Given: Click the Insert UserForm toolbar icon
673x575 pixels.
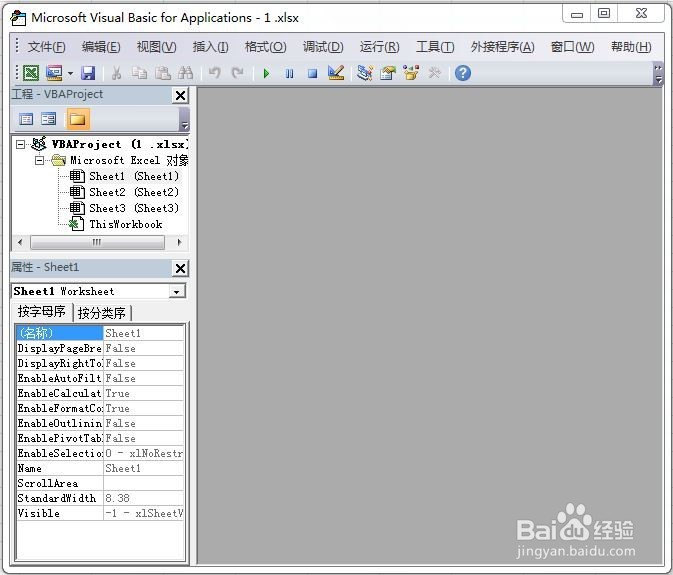Looking at the screenshot, I should pyautogui.click(x=54, y=73).
